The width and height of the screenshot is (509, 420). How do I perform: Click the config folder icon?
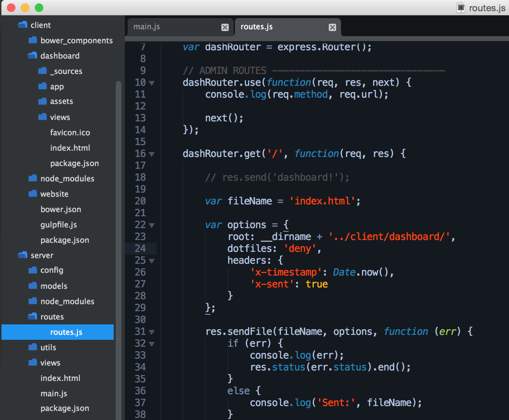tap(33, 270)
